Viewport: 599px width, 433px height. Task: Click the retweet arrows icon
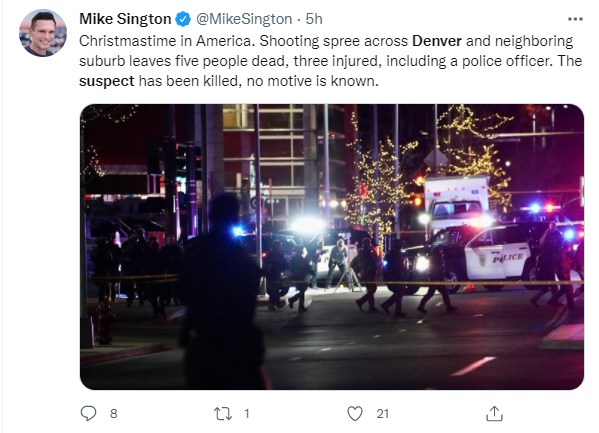pos(223,414)
